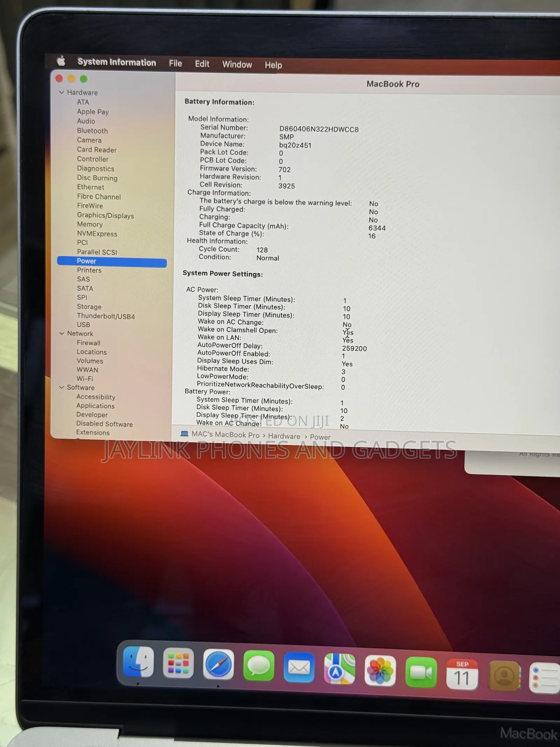The height and width of the screenshot is (747, 560).
Task: Select WWAN under Network
Action: 87,370
